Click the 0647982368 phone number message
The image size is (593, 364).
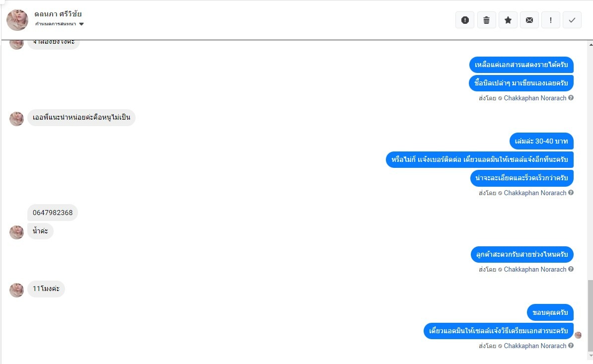(53, 213)
